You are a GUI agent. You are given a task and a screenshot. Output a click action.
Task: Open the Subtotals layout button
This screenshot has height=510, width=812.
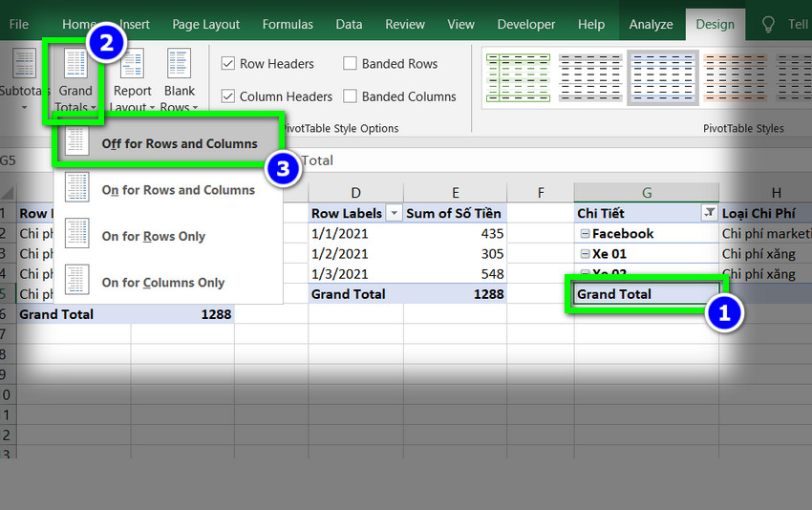22,79
